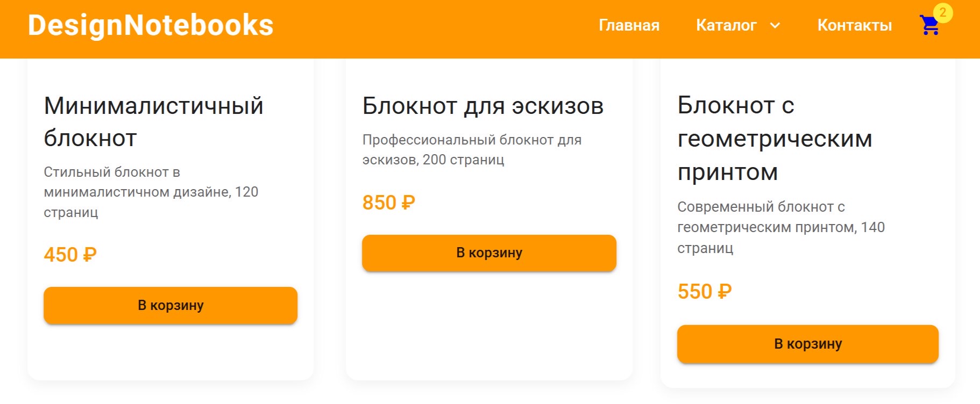Open the Минималистичный блокнот product title
The height and width of the screenshot is (404, 980).
153,122
